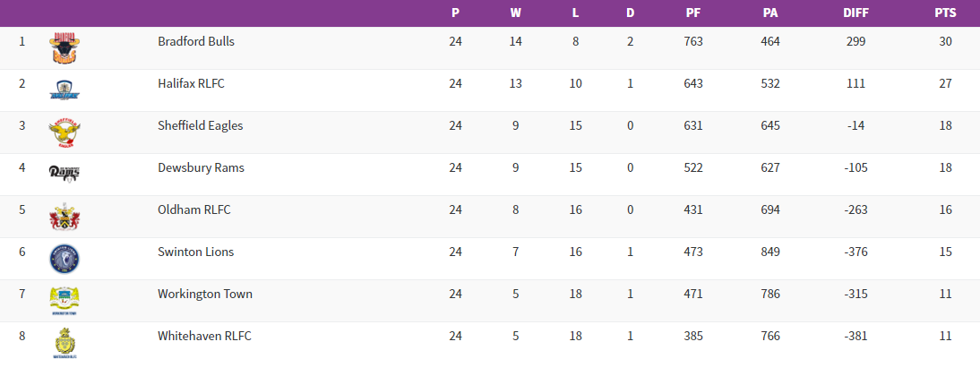Select the Dewsbury Rams team name
Screen dimensions: 980x376
201,167
